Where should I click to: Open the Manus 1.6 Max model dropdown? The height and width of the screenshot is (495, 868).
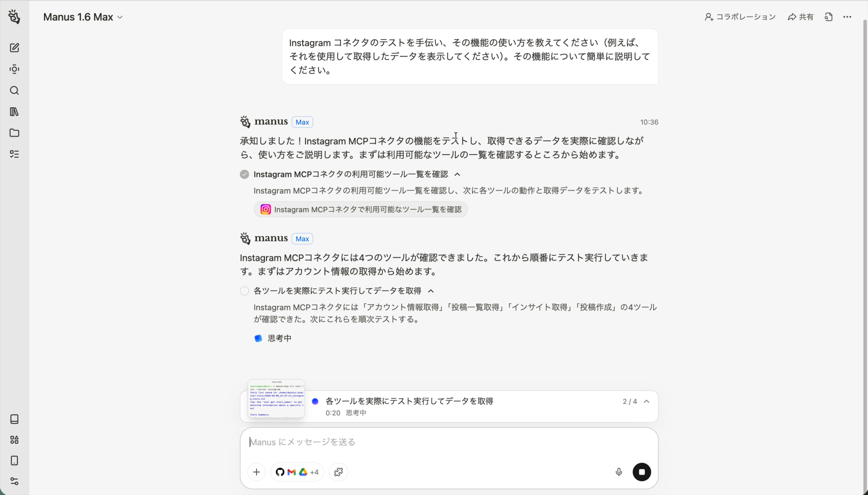83,17
